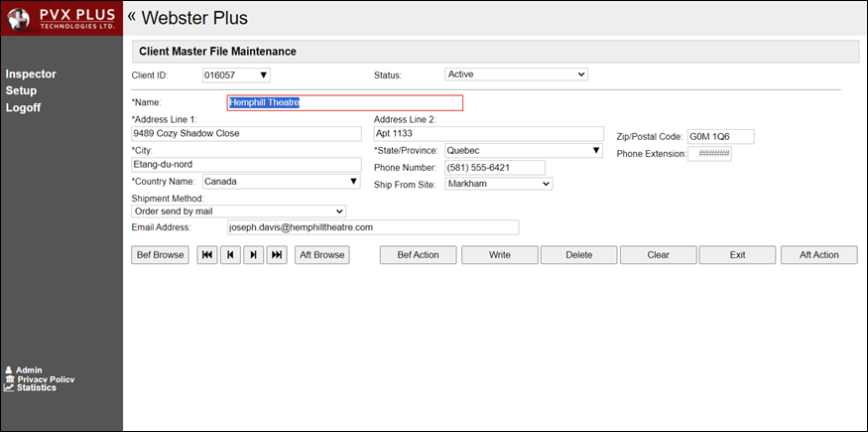Jump to first record navigation icon
The height and width of the screenshot is (432, 868).
(x=207, y=255)
